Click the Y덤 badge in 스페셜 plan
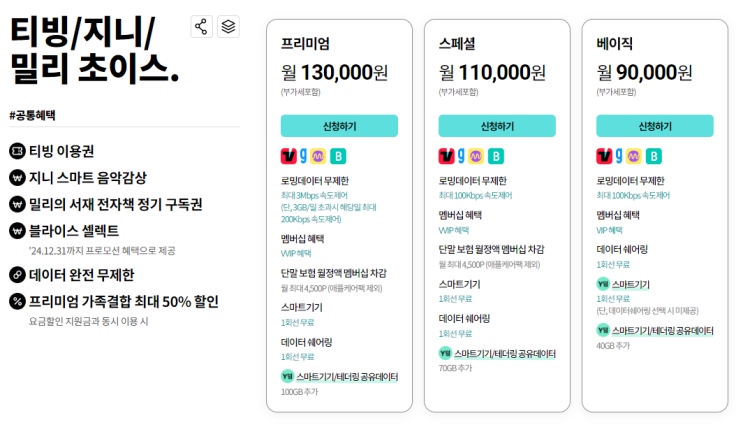 [446, 353]
